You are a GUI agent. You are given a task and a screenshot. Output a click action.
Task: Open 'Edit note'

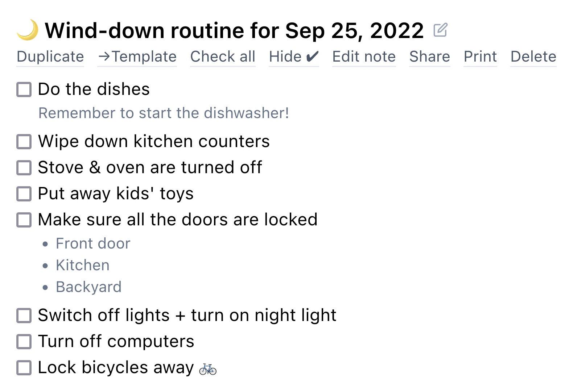(363, 57)
